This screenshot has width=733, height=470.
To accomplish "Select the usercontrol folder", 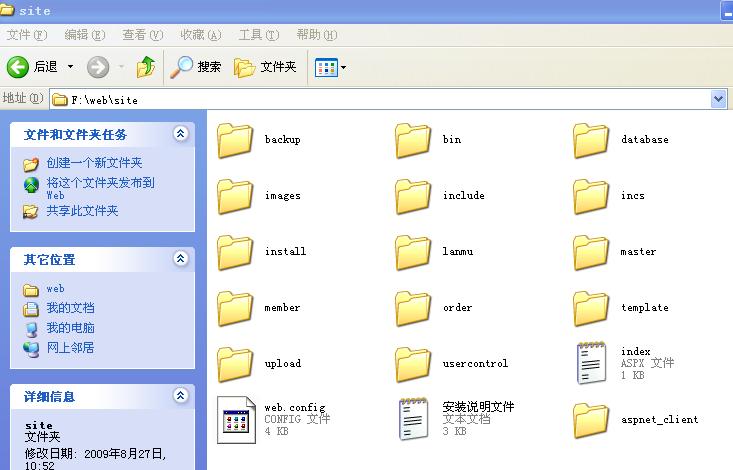I will point(414,363).
